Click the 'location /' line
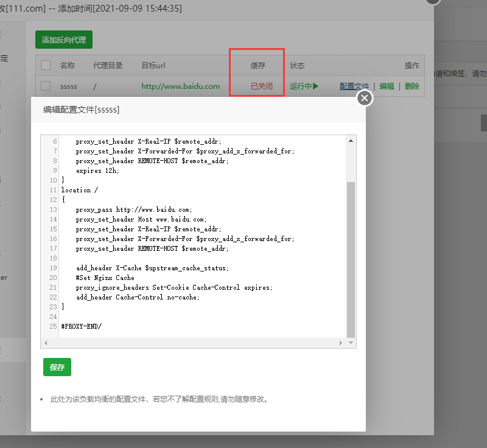This screenshot has height=448, width=487. (x=80, y=190)
